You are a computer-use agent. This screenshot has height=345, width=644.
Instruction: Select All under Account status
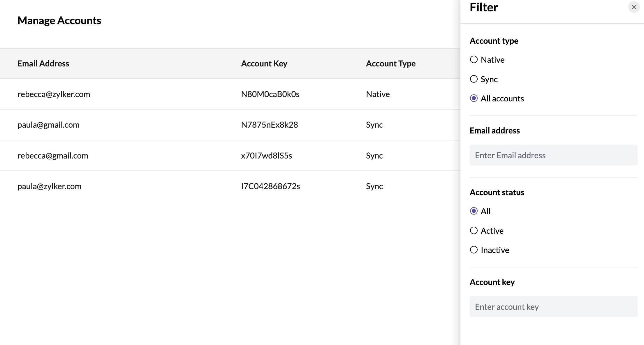pyautogui.click(x=474, y=211)
